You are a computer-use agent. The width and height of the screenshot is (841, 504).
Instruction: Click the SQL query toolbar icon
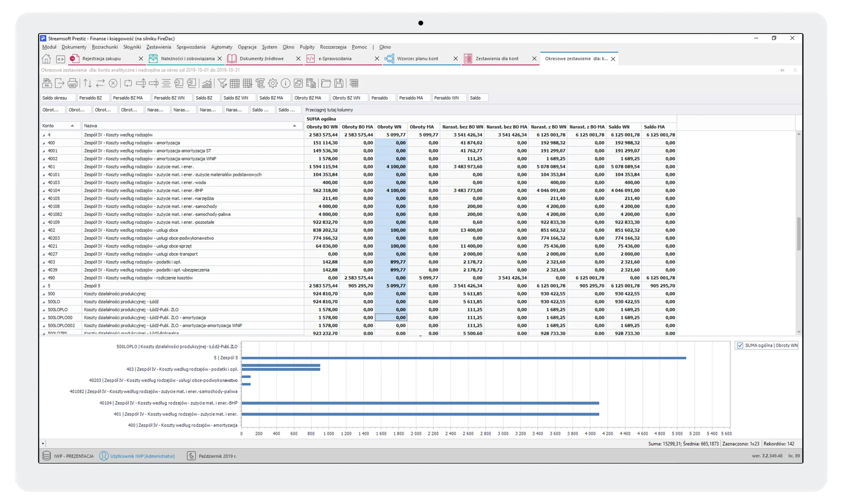(47, 83)
